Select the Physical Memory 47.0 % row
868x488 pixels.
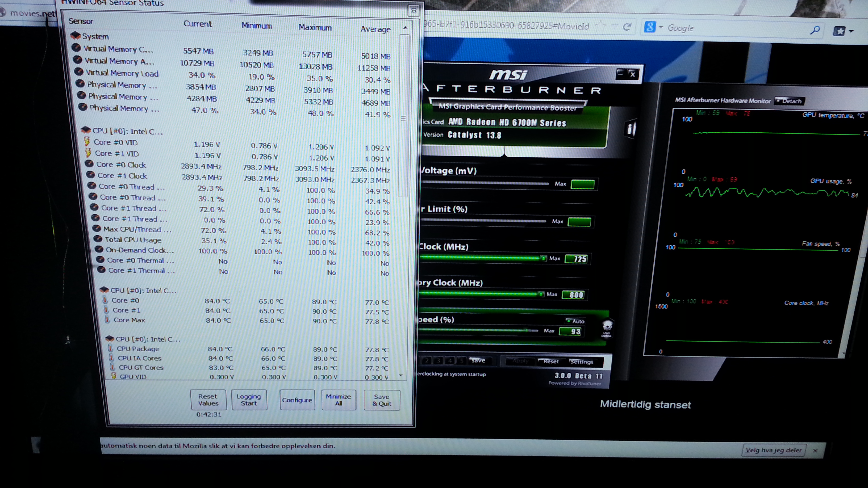[x=234, y=111]
